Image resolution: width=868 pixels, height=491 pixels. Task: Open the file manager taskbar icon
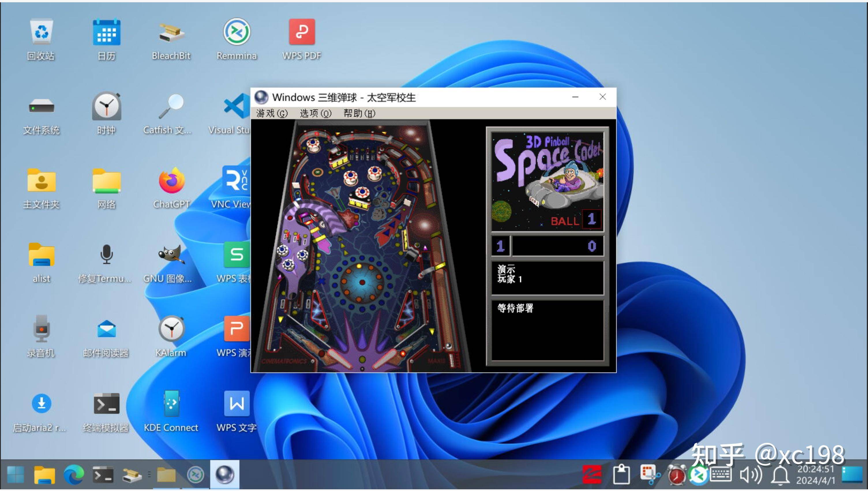44,475
